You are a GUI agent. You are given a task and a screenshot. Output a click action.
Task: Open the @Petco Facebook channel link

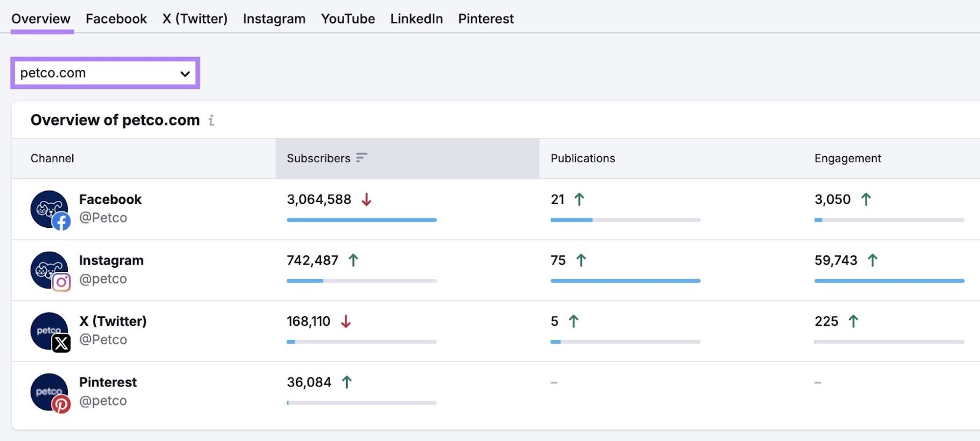coord(103,218)
